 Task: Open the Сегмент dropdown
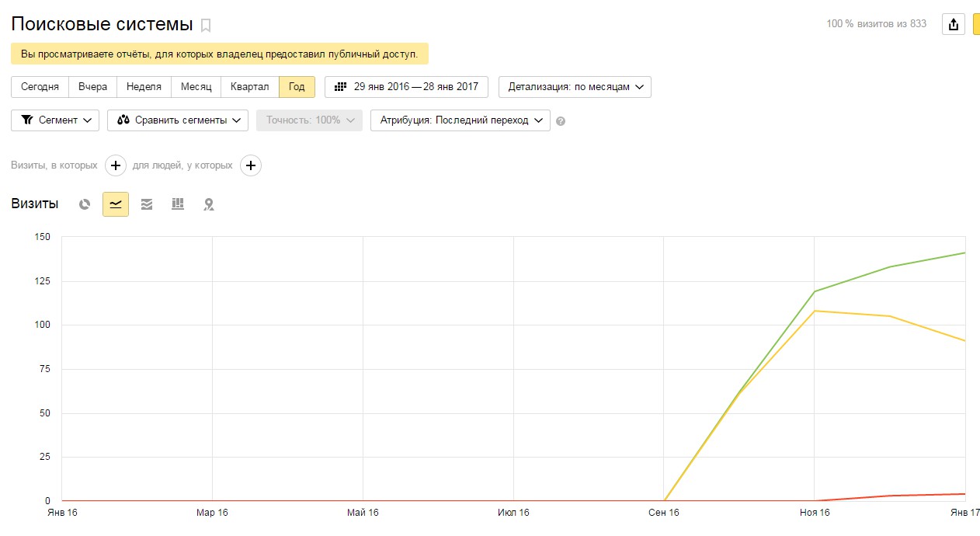55,120
